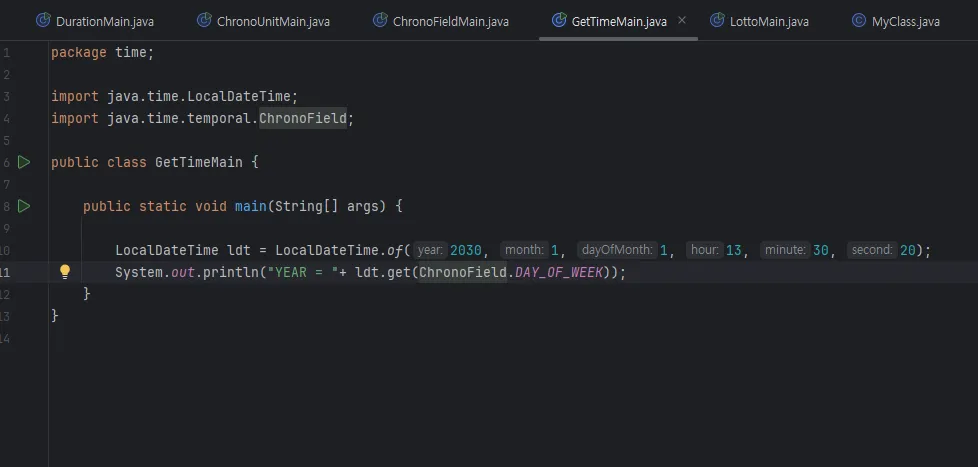
Task: Click the 'package time;' statement
Action: tap(102, 52)
